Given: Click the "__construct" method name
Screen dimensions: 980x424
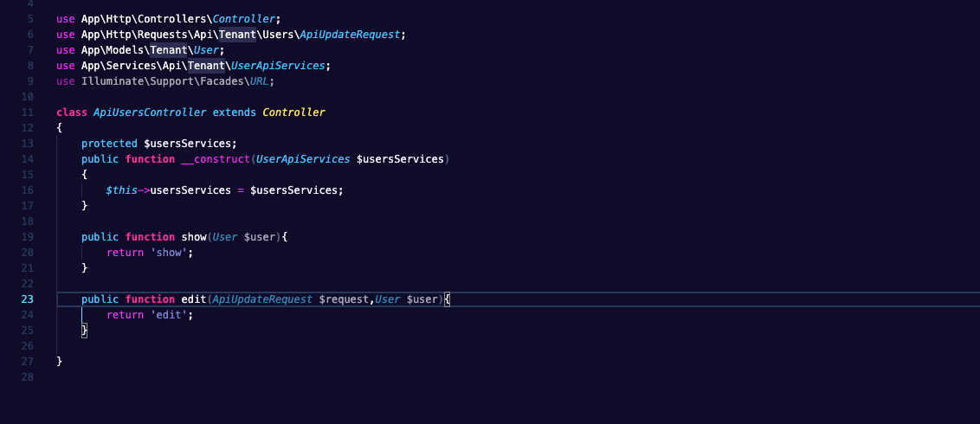Looking at the screenshot, I should pyautogui.click(x=216, y=159).
